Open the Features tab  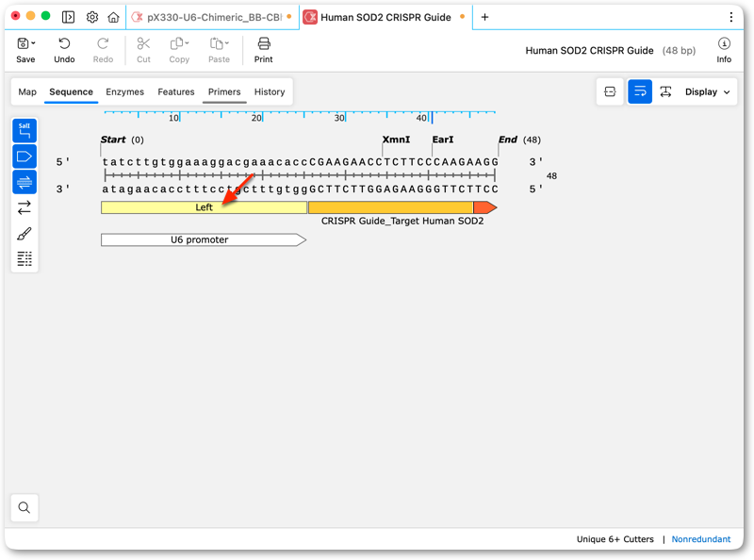pyautogui.click(x=176, y=91)
